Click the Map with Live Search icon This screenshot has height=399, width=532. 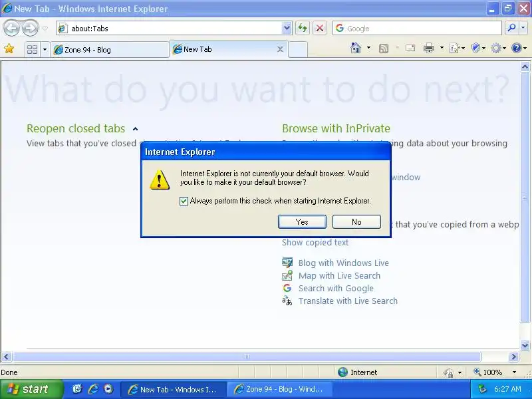pyautogui.click(x=287, y=275)
